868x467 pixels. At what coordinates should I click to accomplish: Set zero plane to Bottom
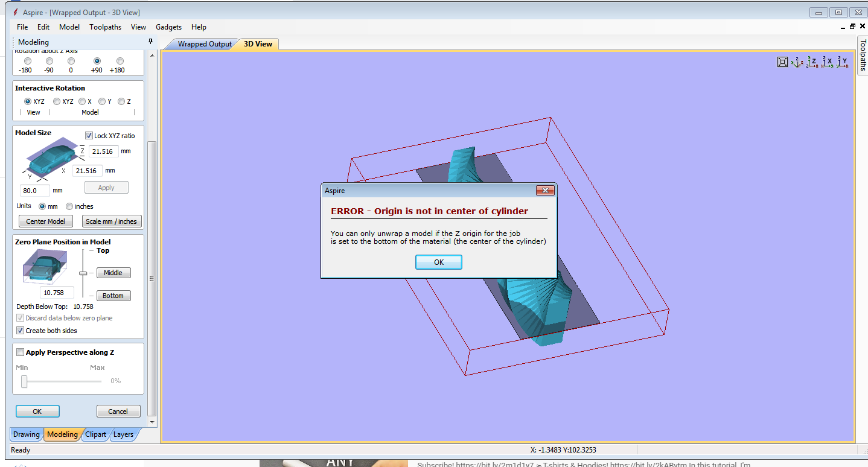(x=113, y=296)
